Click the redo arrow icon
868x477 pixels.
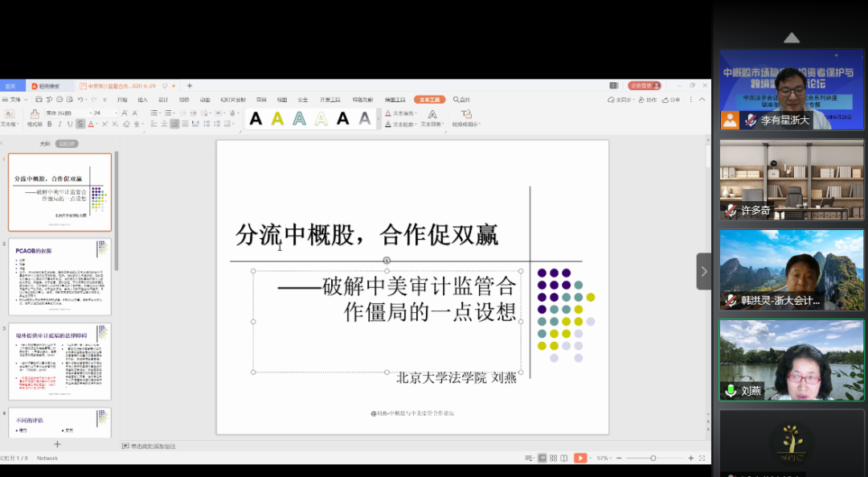(94, 99)
